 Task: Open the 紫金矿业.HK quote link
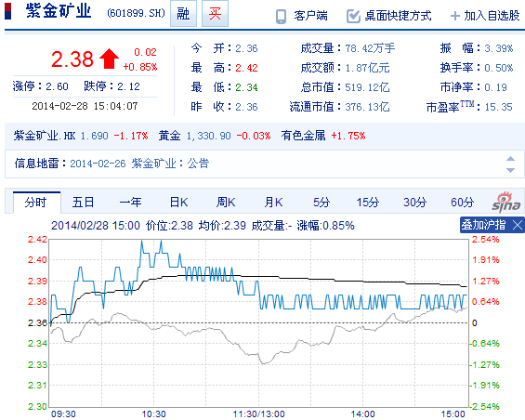click(45, 136)
